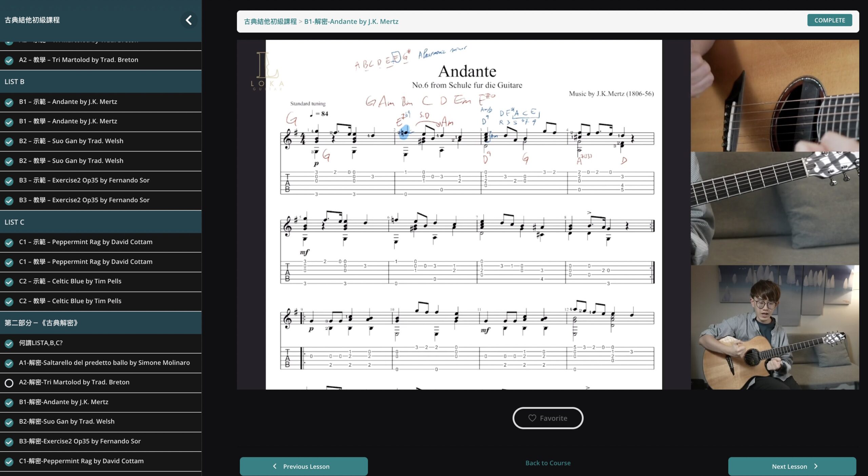
Task: Click checkmark icon for B2-解密-Suo Gan
Action: click(9, 422)
